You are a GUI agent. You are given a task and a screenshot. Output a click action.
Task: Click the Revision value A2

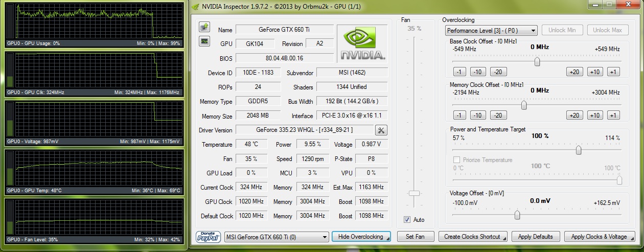[x=320, y=44]
